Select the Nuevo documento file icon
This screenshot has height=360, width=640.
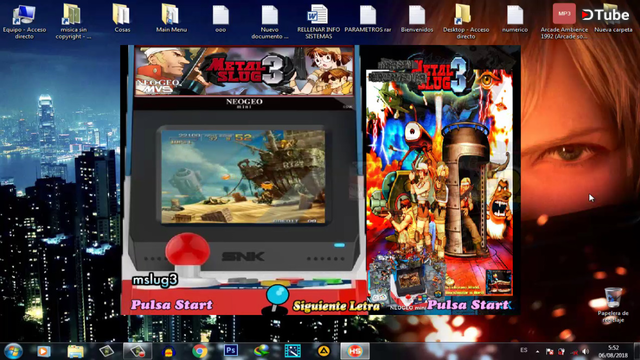pyautogui.click(x=269, y=21)
